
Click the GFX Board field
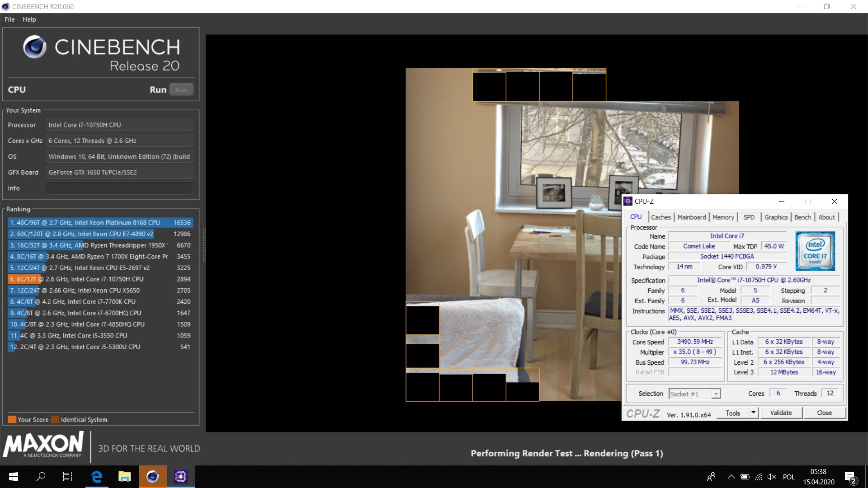click(119, 172)
